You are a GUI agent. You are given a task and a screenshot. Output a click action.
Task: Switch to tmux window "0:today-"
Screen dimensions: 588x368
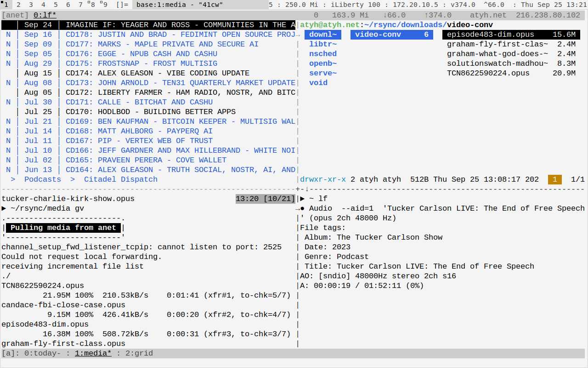click(42, 353)
